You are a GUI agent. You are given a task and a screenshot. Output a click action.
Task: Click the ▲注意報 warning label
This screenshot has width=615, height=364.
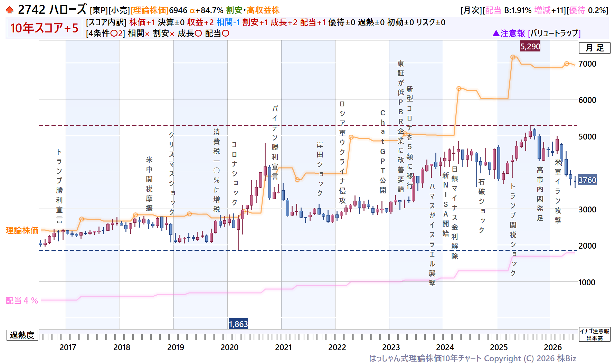509,33
